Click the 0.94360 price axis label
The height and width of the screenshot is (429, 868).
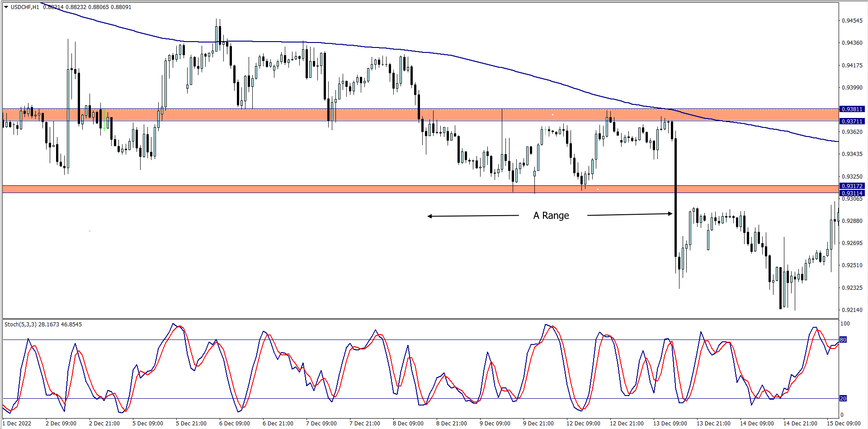(x=852, y=43)
